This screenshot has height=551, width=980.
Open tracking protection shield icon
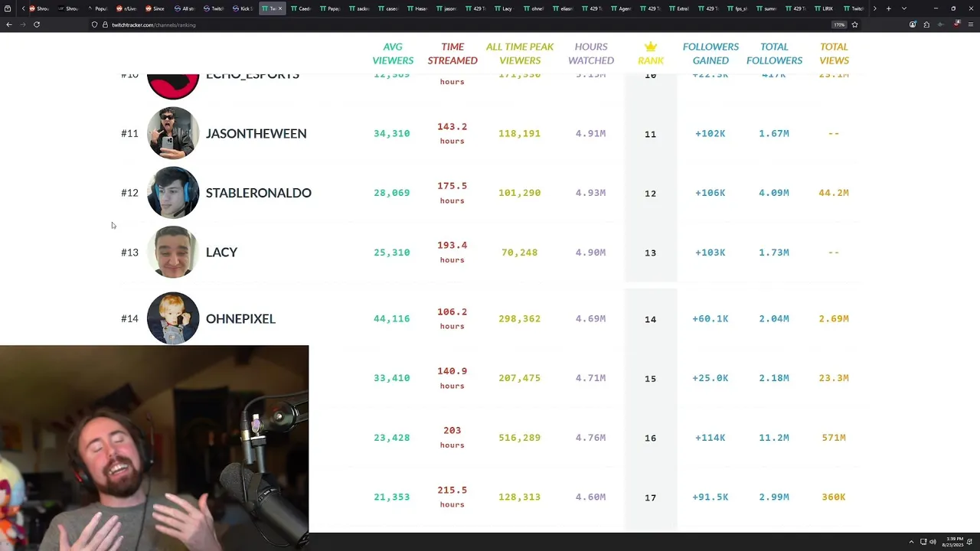click(94, 24)
